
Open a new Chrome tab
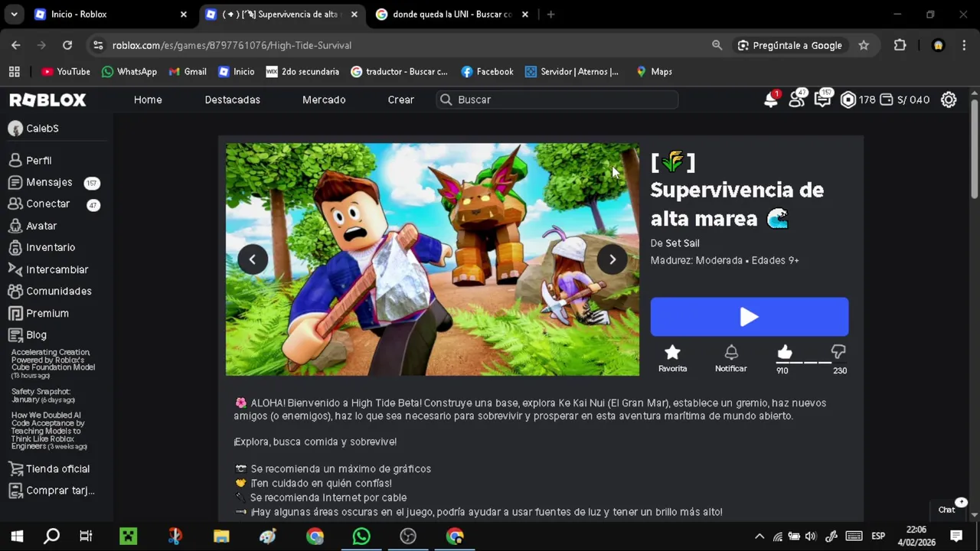point(550,14)
